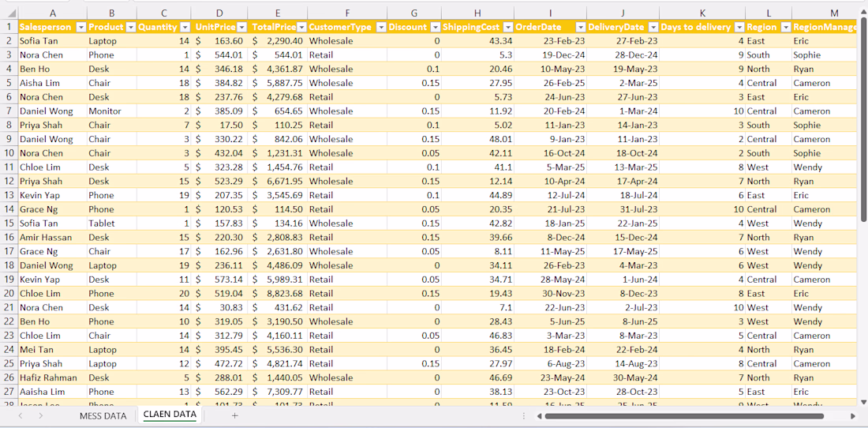Open the CustomerType column filter dropdown
868x428 pixels.
381,27
